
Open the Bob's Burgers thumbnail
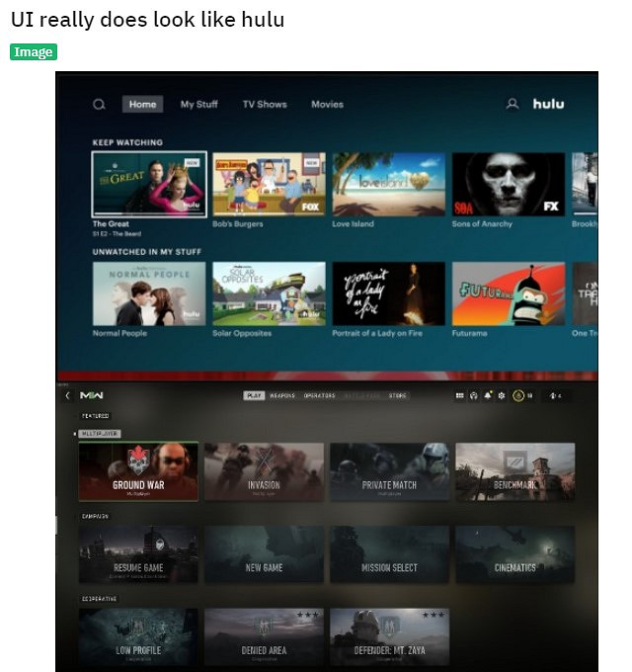pyautogui.click(x=269, y=184)
